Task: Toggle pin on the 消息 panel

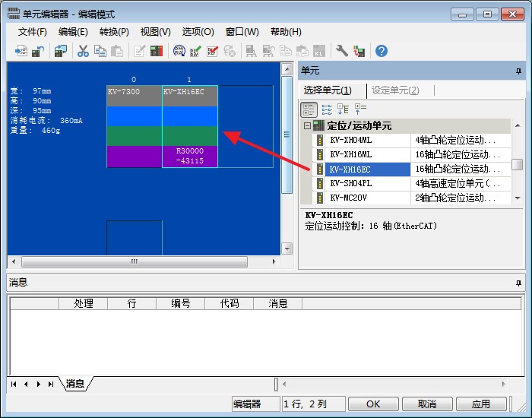Action: coord(518,283)
